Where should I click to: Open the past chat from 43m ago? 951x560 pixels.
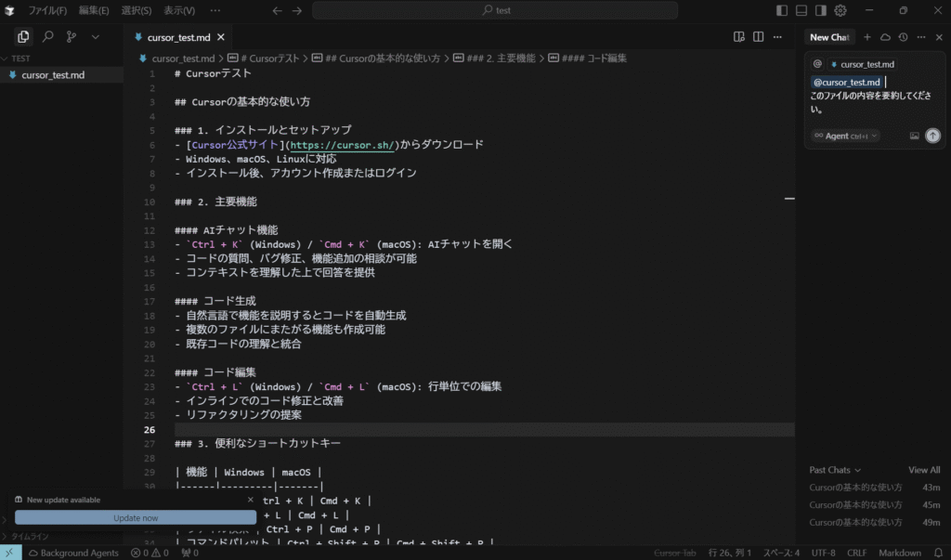click(x=874, y=488)
